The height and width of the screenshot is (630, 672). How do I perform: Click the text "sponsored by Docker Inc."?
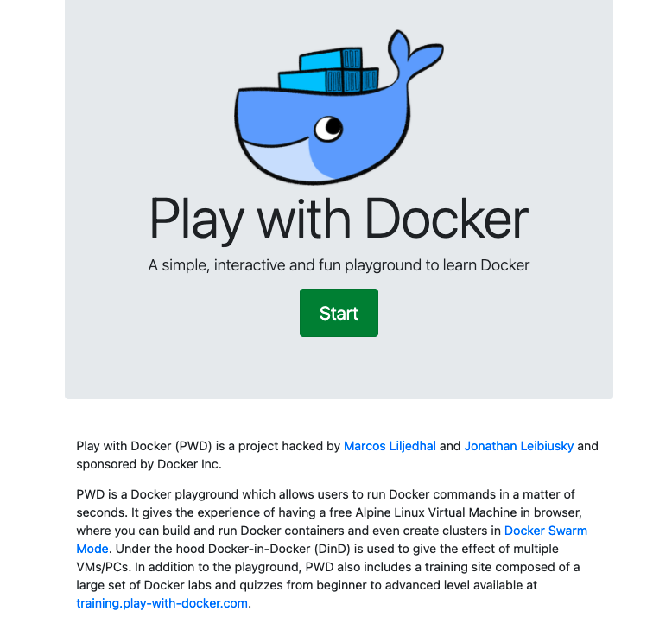pyautogui.click(x=149, y=464)
